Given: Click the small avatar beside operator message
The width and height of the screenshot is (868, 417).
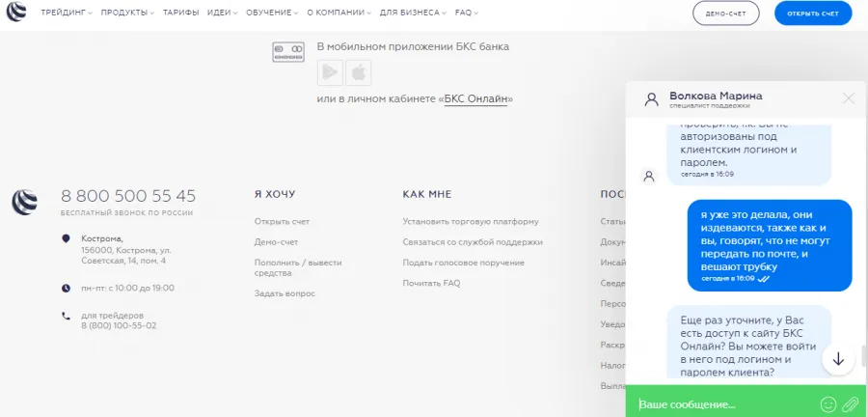Looking at the screenshot, I should (649, 176).
